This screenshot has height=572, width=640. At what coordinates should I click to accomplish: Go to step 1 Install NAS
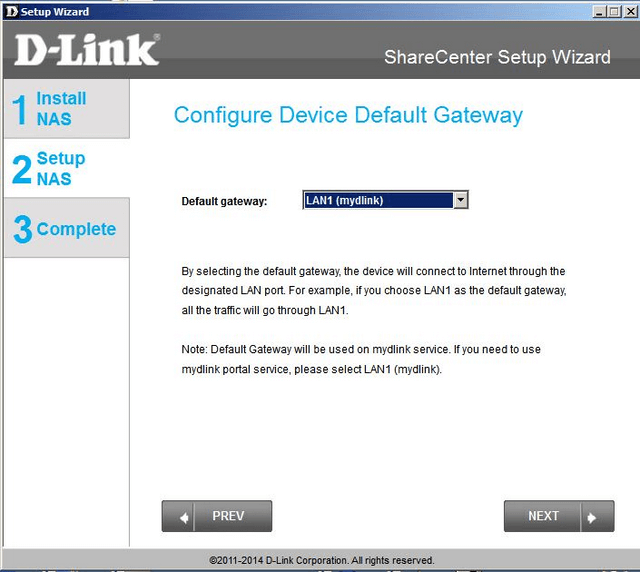click(67, 109)
